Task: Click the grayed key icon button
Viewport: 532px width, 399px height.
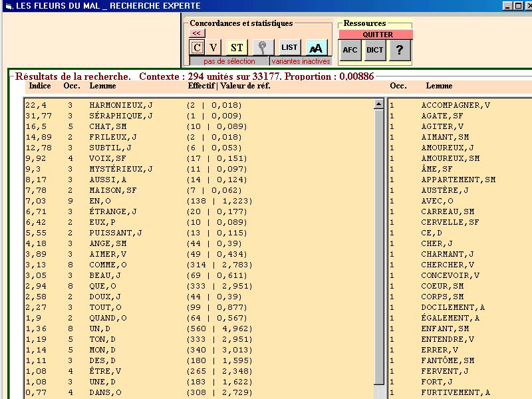Action: [263, 47]
